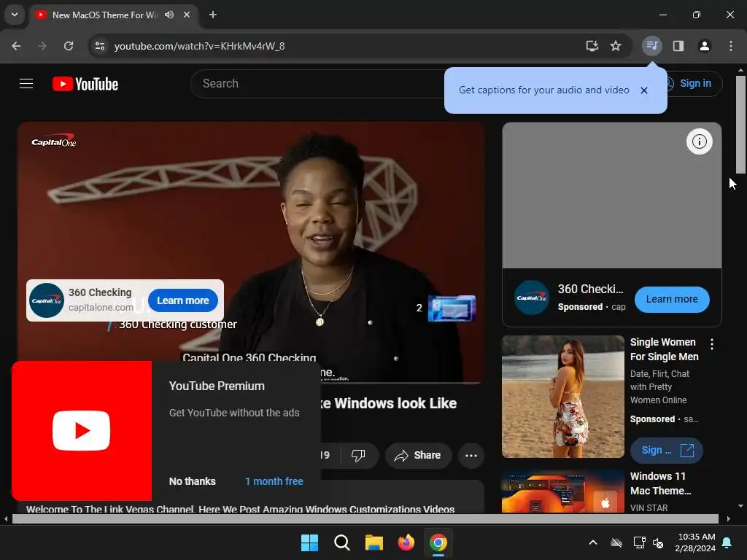The image size is (747, 560).
Task: Open the Chrome side panel icon
Action: 678,46
